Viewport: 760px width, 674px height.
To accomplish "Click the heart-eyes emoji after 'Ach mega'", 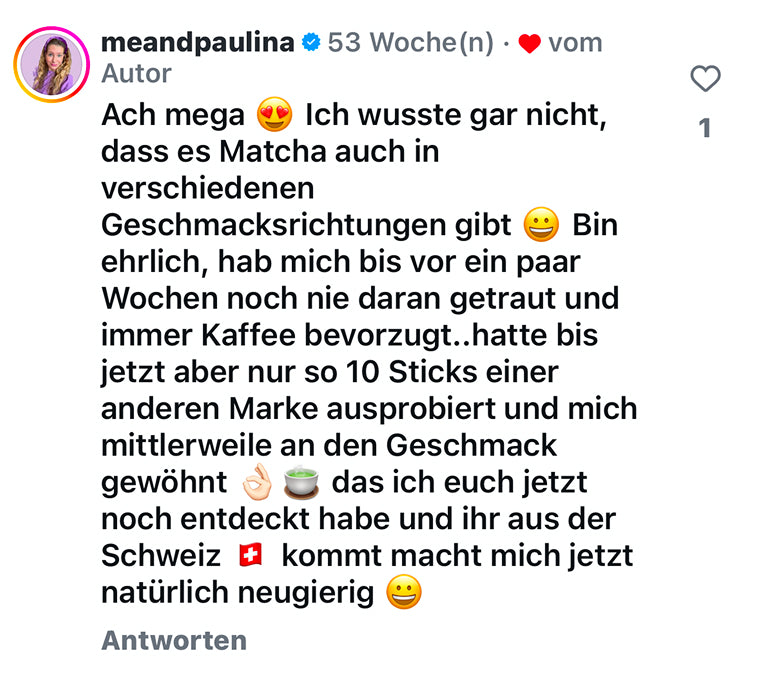I will [274, 116].
